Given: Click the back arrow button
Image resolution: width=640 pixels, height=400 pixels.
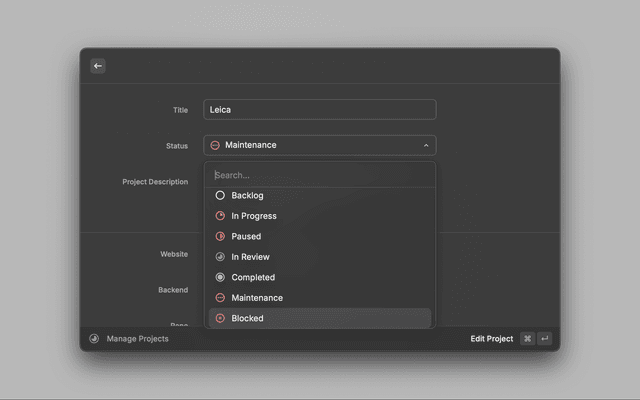Looking at the screenshot, I should (97, 66).
